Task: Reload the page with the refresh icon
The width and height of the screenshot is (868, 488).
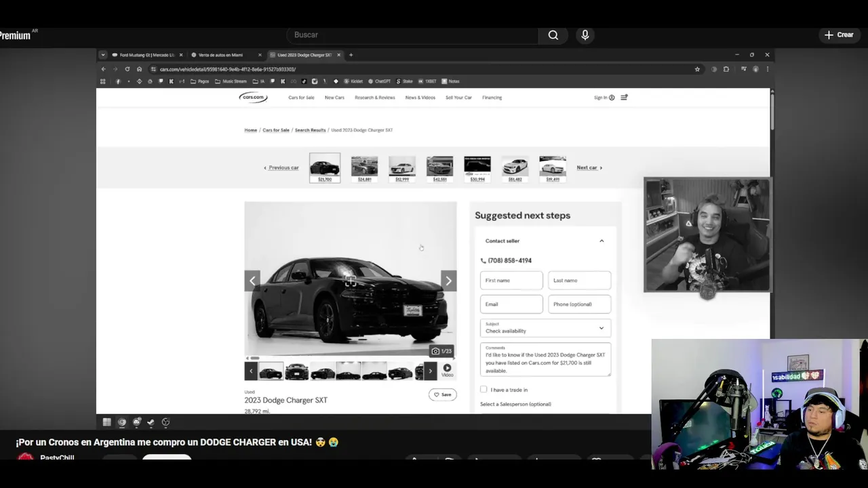Action: coord(127,69)
